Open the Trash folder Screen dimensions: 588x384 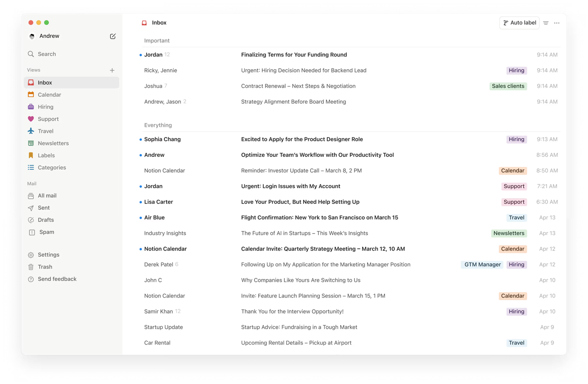click(x=45, y=267)
